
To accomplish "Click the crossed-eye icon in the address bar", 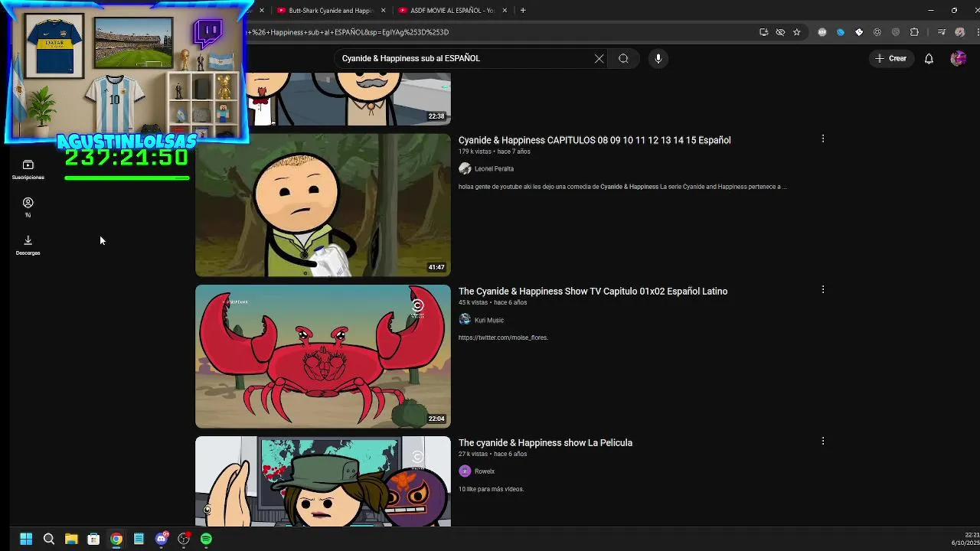I will (x=780, y=32).
